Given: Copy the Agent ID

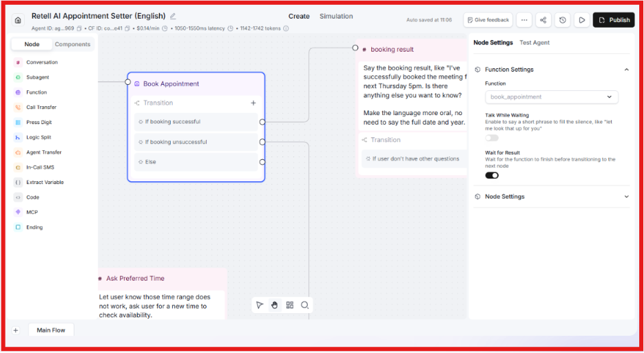Looking at the screenshot, I should pos(79,28).
